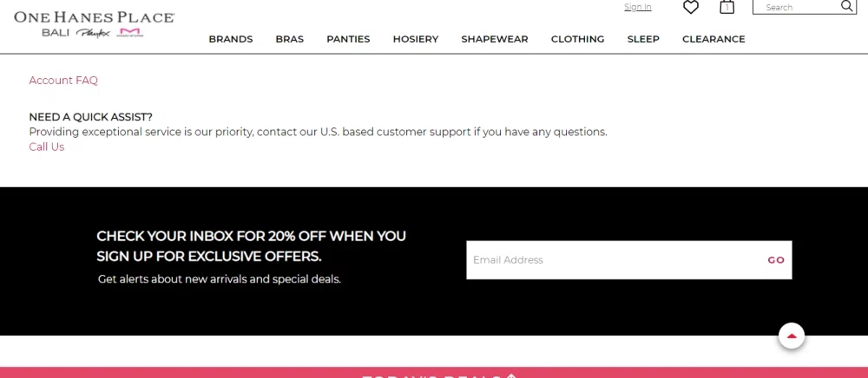Click the Bali brand logo

[x=55, y=32]
